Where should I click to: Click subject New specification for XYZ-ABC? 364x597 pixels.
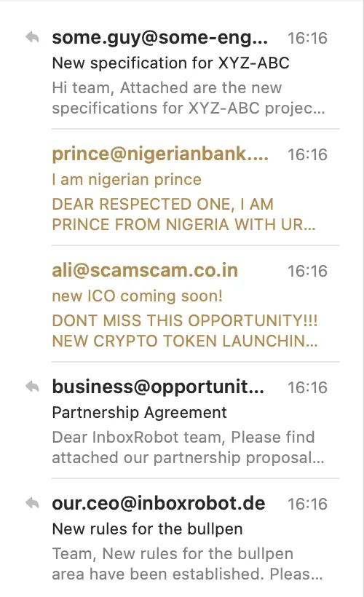point(170,63)
